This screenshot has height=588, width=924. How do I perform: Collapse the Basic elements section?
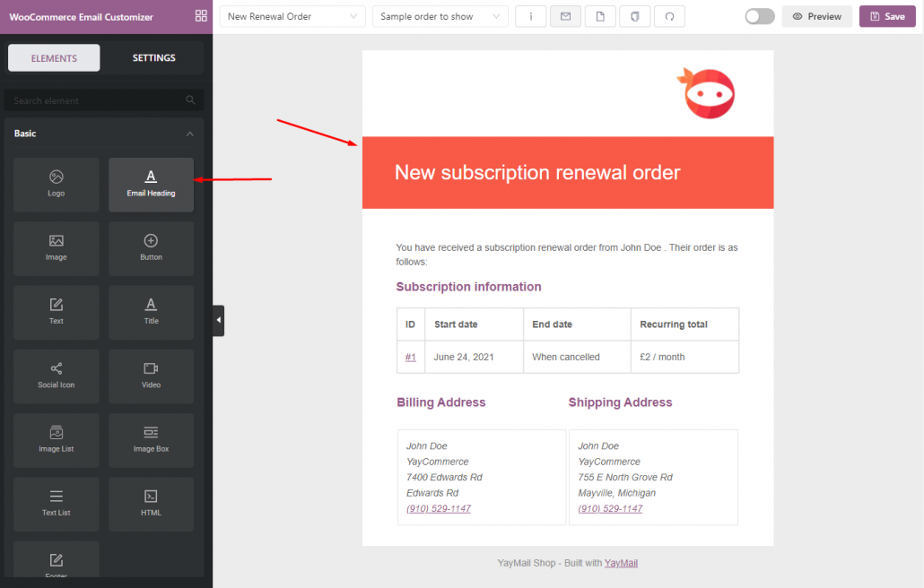[x=190, y=134]
